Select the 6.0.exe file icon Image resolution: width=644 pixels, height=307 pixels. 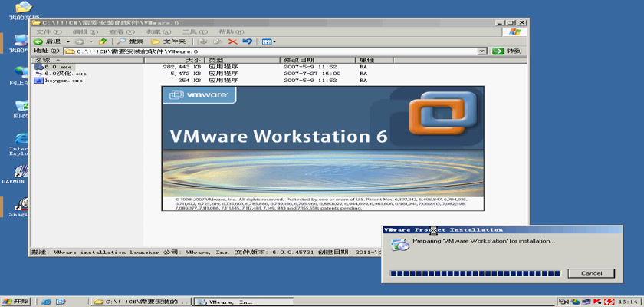pyautogui.click(x=39, y=67)
